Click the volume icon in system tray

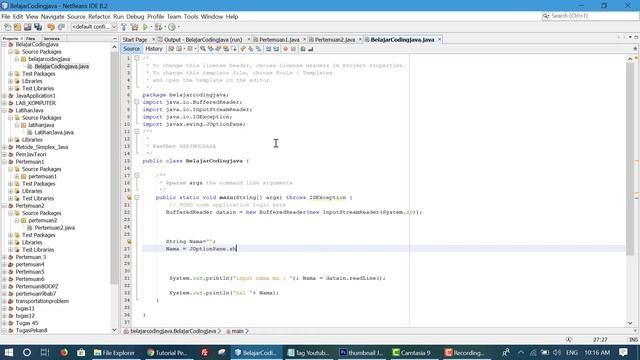pyautogui.click(x=557, y=352)
